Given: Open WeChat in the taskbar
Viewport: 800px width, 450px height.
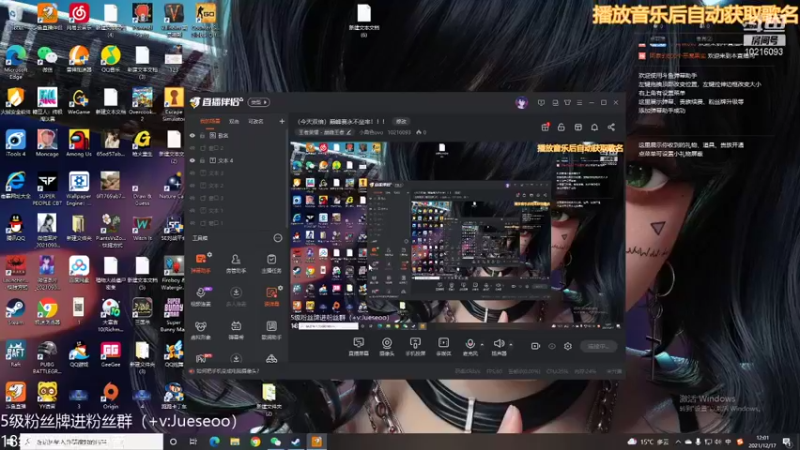Looking at the screenshot, I should click(276, 441).
